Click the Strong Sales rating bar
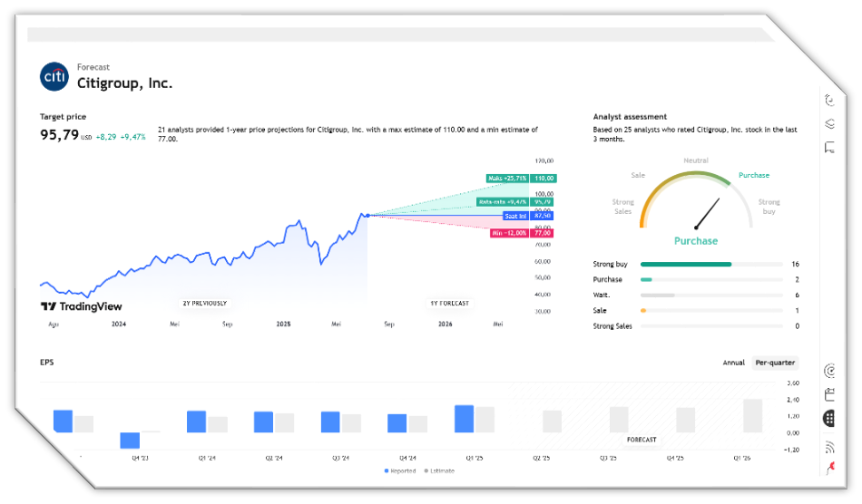The height and width of the screenshot is (504, 862). 711,326
